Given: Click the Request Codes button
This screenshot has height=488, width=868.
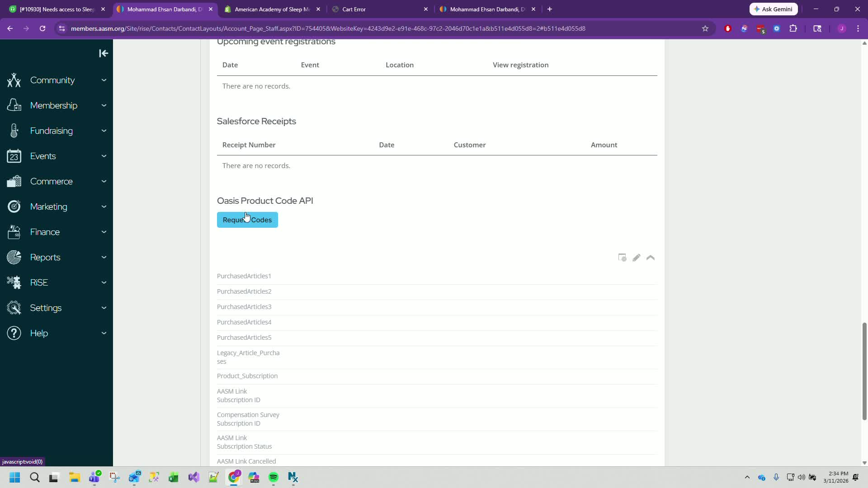Looking at the screenshot, I should 247,220.
